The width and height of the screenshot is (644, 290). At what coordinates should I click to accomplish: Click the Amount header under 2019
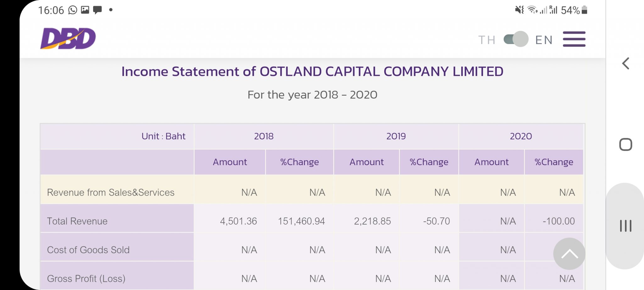[367, 162]
